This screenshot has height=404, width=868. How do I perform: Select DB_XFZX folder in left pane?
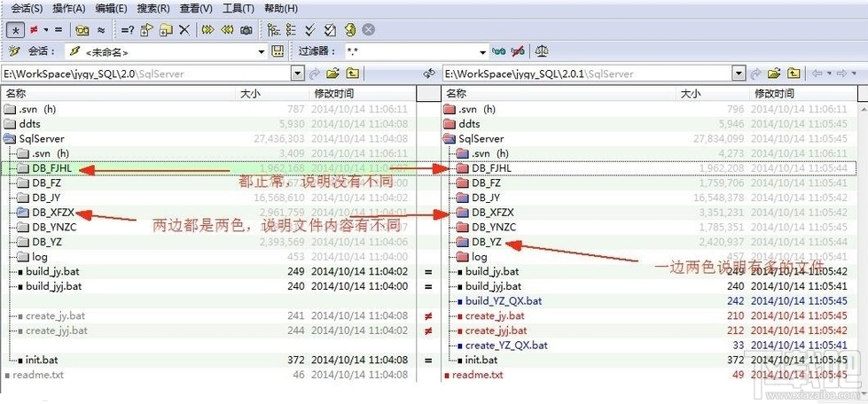pyautogui.click(x=53, y=212)
